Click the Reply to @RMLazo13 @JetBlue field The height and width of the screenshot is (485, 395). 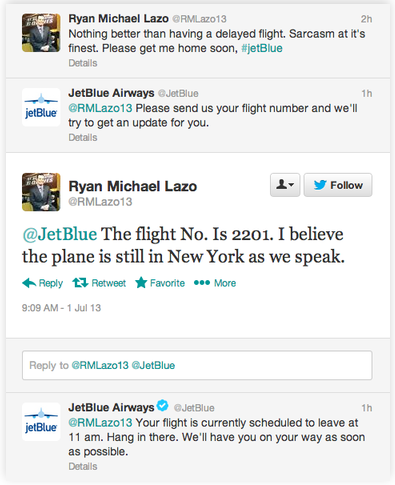pos(197,365)
